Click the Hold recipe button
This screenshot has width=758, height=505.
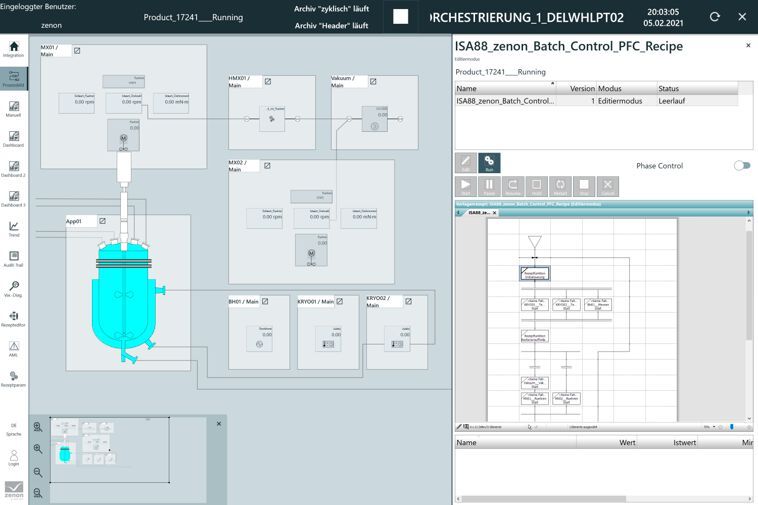coord(536,186)
